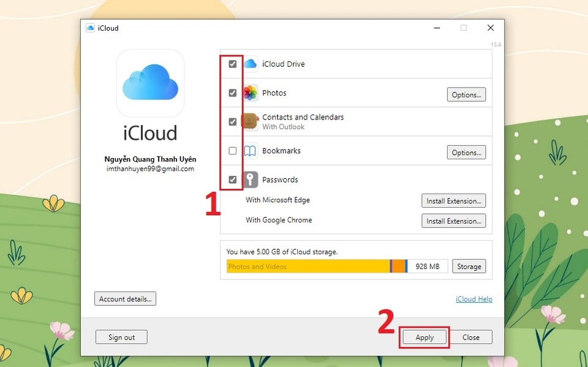Viewport: 588px width, 367px height.
Task: Click the Photos app icon
Action: [251, 93]
